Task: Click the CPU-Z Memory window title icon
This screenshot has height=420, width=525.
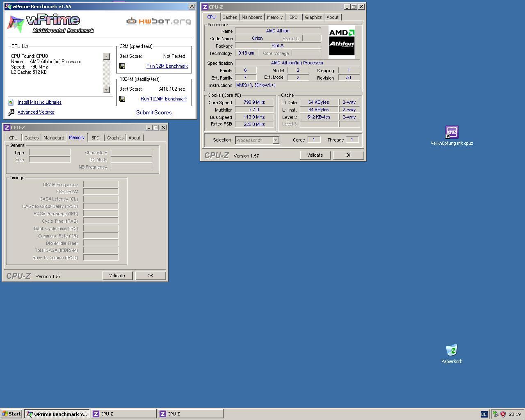Action: click(x=7, y=128)
